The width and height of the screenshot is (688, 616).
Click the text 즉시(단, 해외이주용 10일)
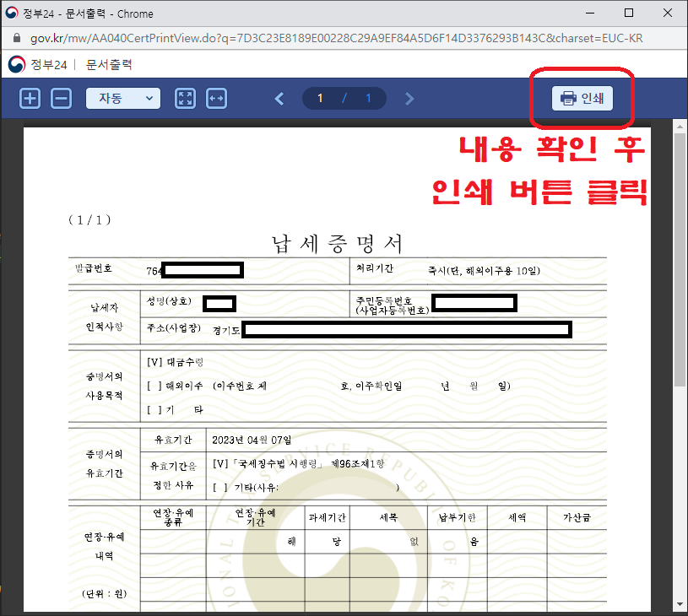[x=484, y=271]
